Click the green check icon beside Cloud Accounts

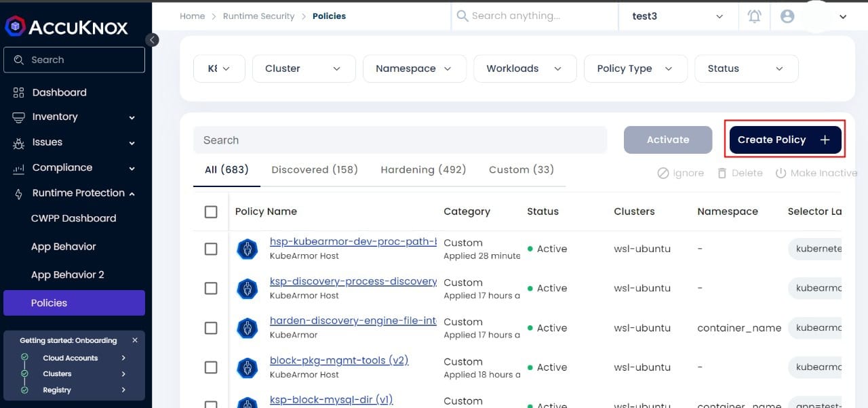pos(24,357)
